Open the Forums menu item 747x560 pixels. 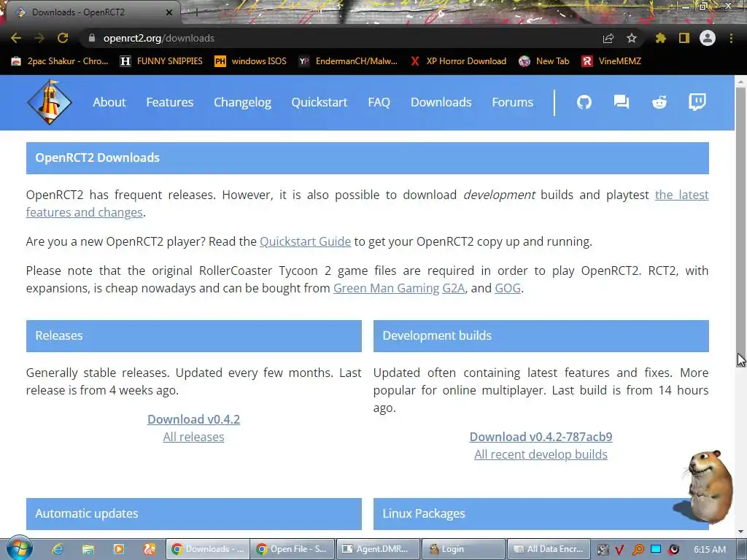(513, 102)
